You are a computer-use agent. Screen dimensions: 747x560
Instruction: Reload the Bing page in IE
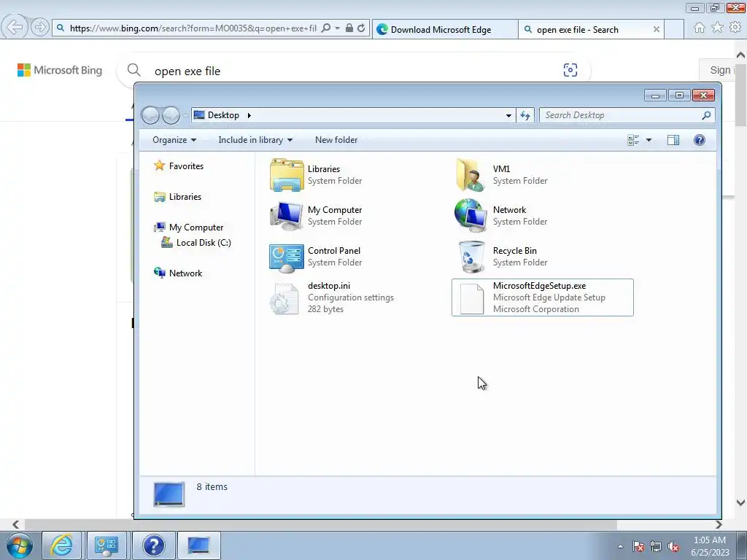[361, 28]
